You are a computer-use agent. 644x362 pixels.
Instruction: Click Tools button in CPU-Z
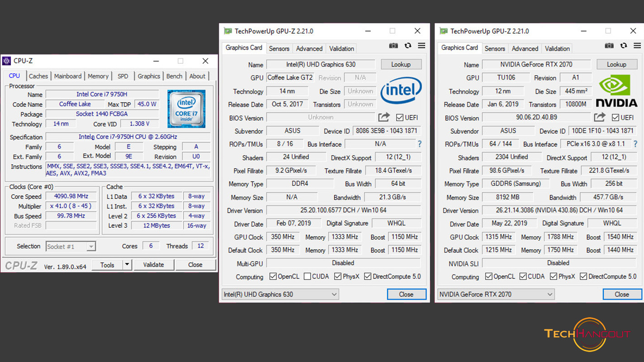107,265
